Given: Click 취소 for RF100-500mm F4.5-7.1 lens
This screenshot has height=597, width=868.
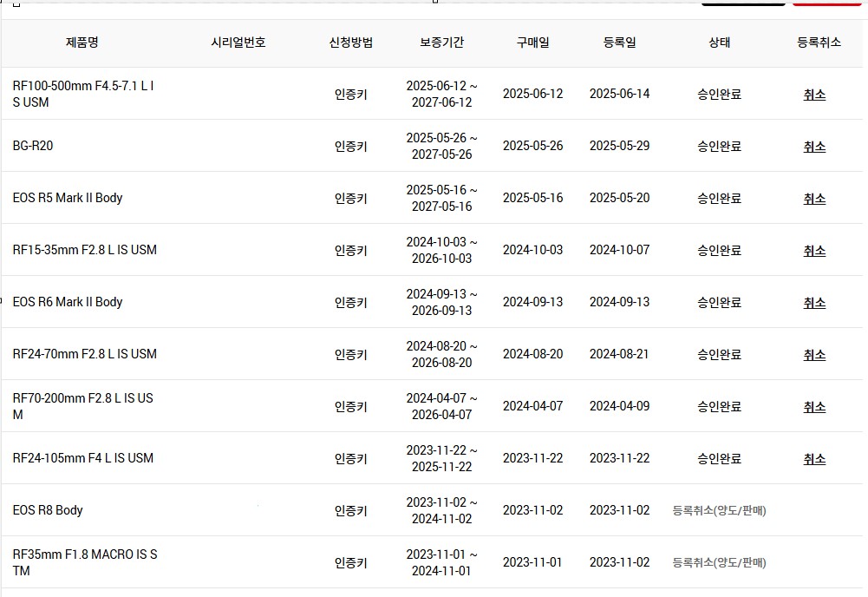Looking at the screenshot, I should (x=813, y=95).
